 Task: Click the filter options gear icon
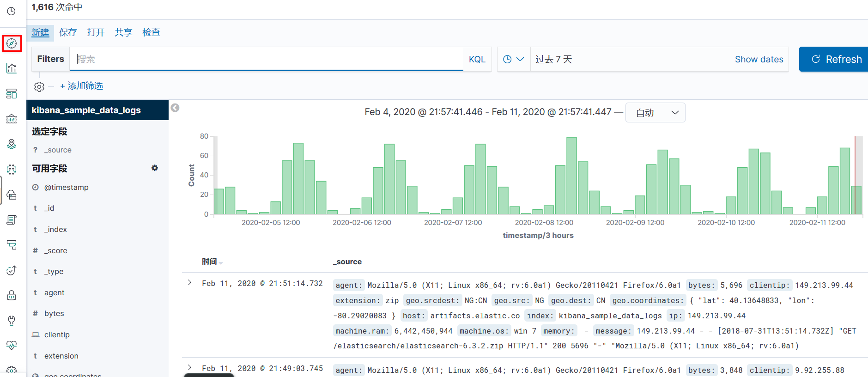pyautogui.click(x=39, y=86)
